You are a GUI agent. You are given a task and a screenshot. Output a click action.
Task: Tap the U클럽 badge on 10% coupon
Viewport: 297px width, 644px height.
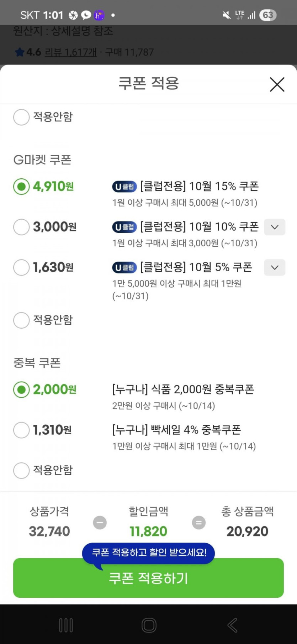[x=124, y=227]
